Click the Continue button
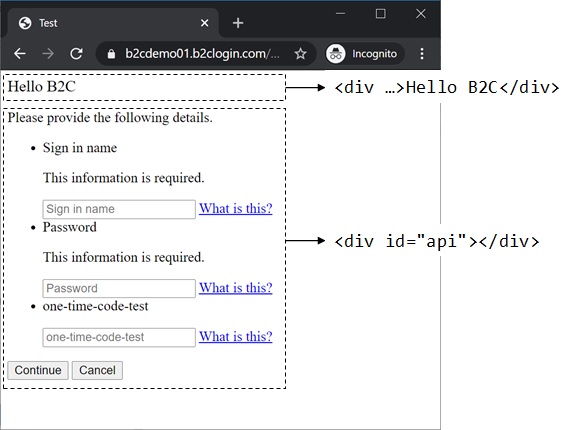Image resolution: width=576 pixels, height=430 pixels. pyautogui.click(x=38, y=370)
